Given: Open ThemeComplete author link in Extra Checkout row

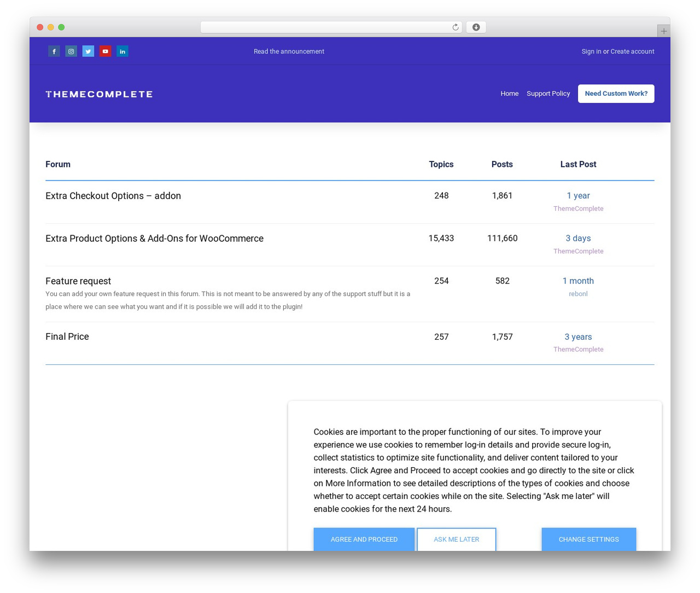Looking at the screenshot, I should [578, 208].
